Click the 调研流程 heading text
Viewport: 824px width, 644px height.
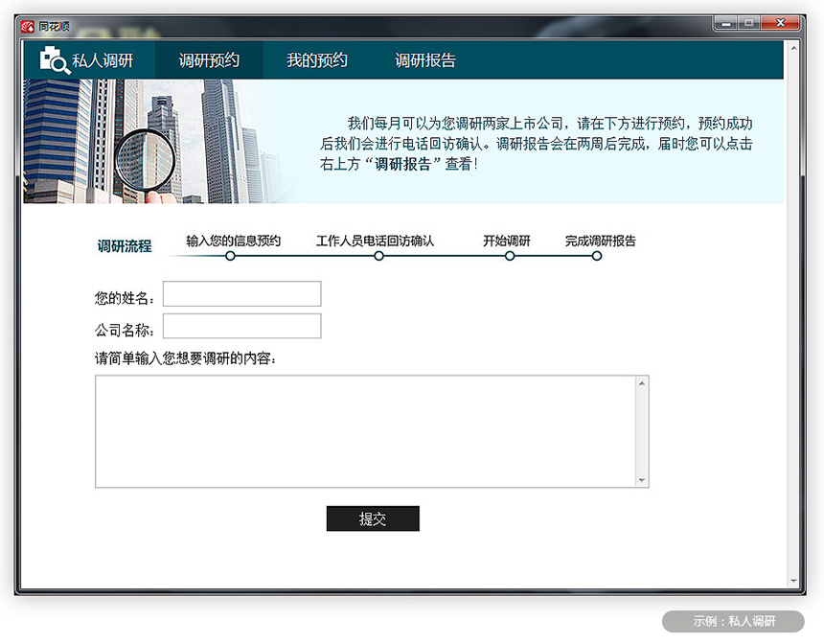click(125, 245)
